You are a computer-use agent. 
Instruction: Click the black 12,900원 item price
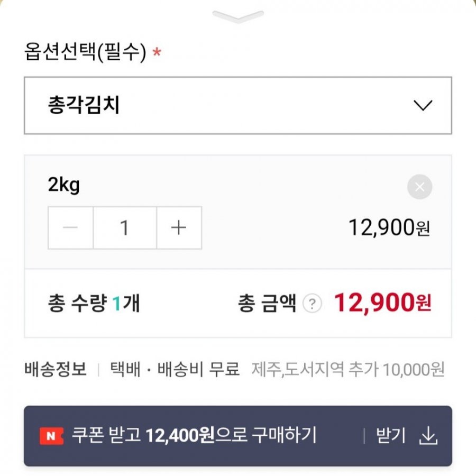point(389,228)
